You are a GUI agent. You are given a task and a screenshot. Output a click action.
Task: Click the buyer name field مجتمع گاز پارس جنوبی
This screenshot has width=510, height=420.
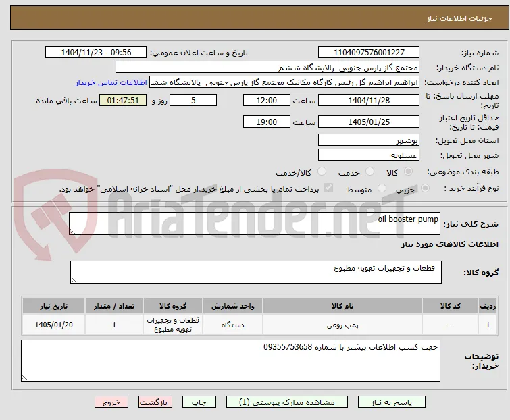267,68
